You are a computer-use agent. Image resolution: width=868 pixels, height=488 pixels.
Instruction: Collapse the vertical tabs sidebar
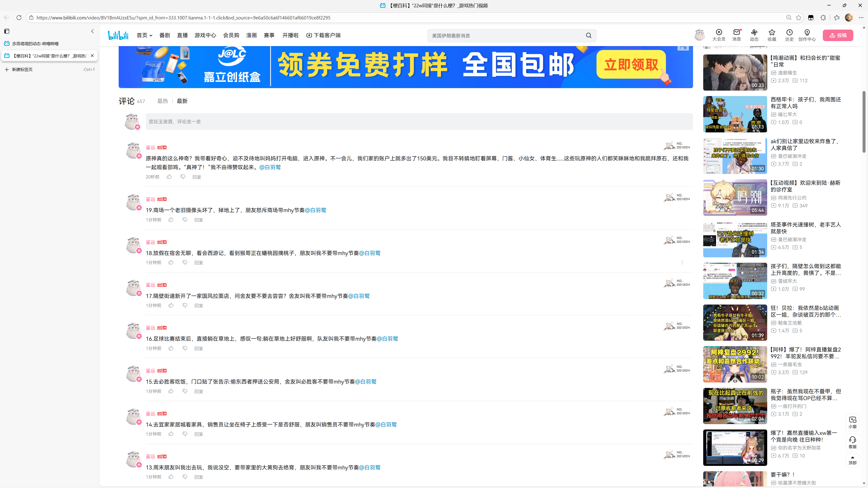[92, 31]
